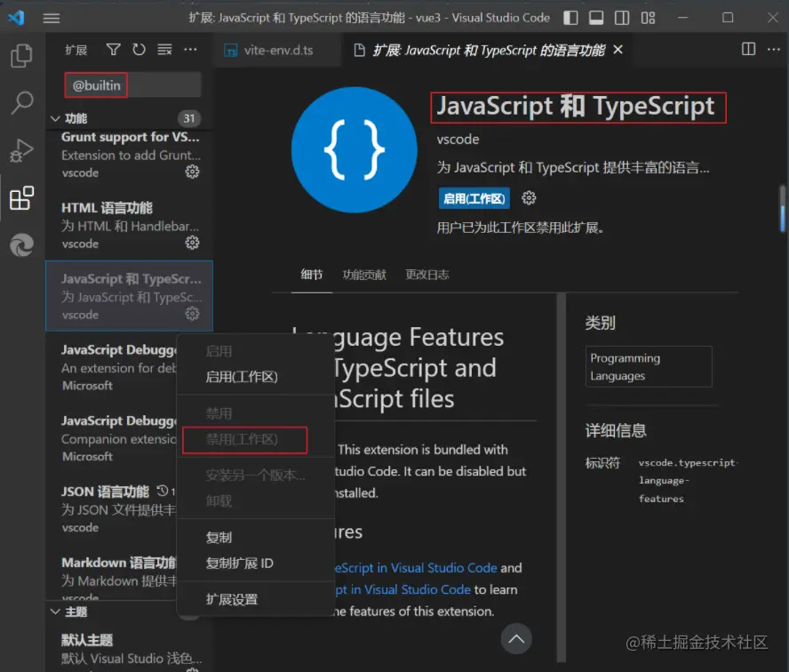
Task: Select JavaScript 和 TypeScript extension in list
Action: [130, 296]
